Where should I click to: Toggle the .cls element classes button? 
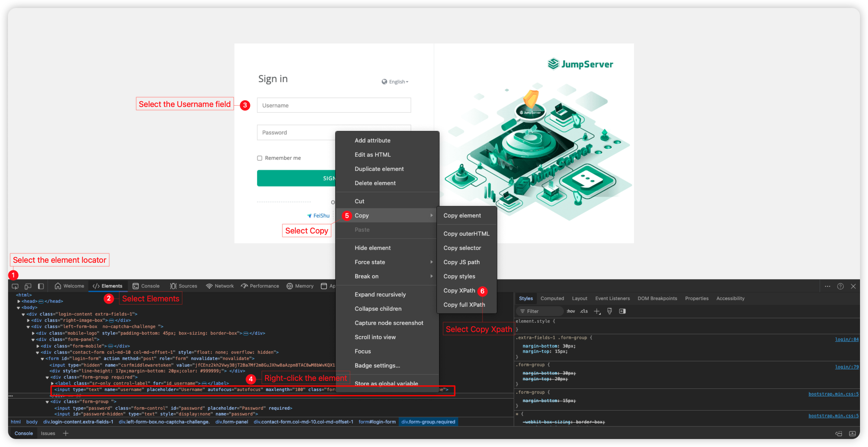tap(584, 311)
